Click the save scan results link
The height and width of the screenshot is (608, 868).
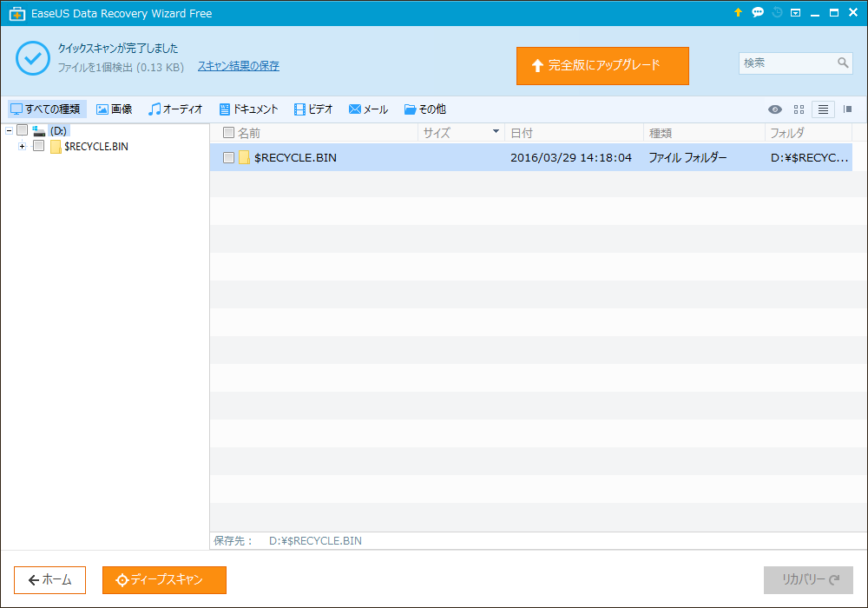(x=239, y=66)
